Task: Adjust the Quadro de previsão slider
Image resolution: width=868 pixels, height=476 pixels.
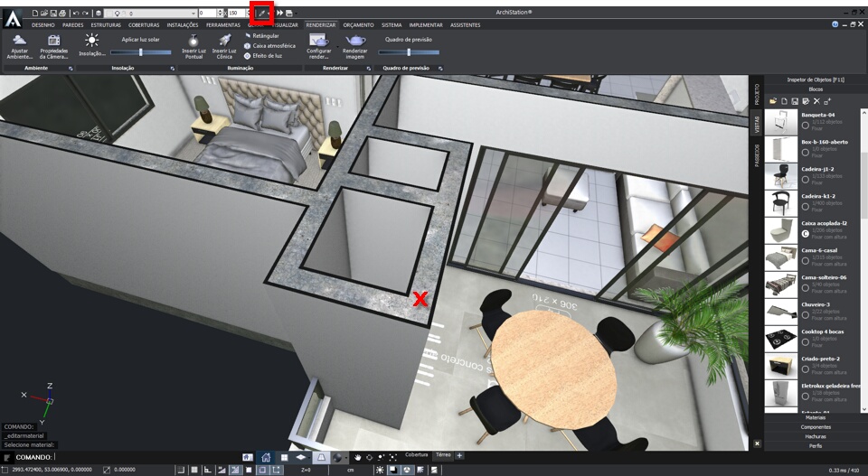Action: (409, 52)
